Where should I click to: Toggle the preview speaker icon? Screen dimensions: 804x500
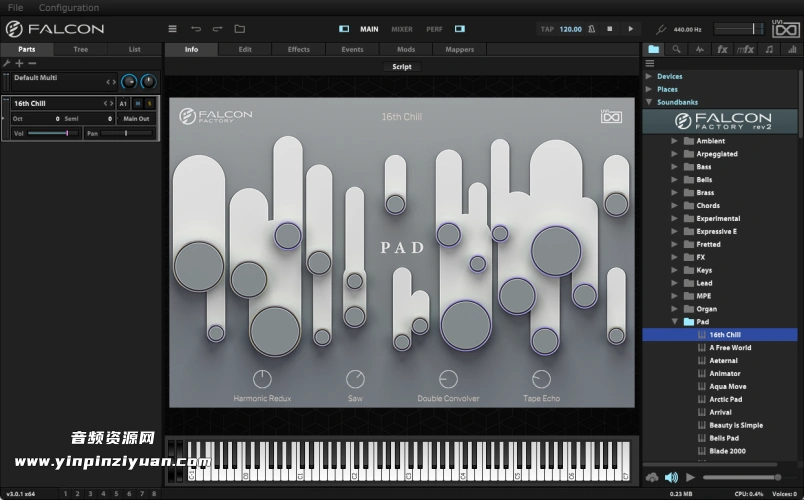671,478
